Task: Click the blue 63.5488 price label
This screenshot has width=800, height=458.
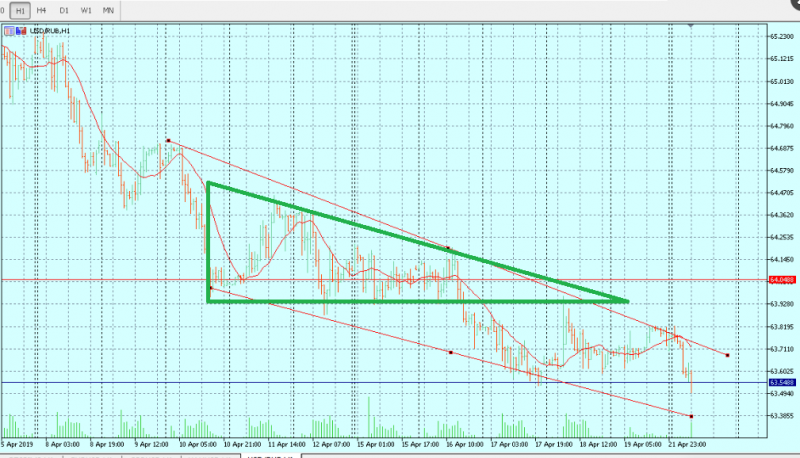Action: coord(782,383)
